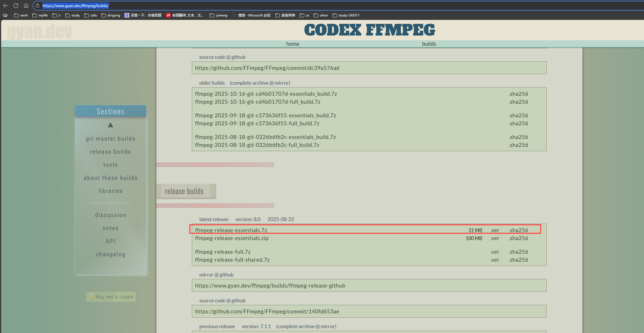
Task: Open the changelog sidebar link
Action: click(x=110, y=254)
